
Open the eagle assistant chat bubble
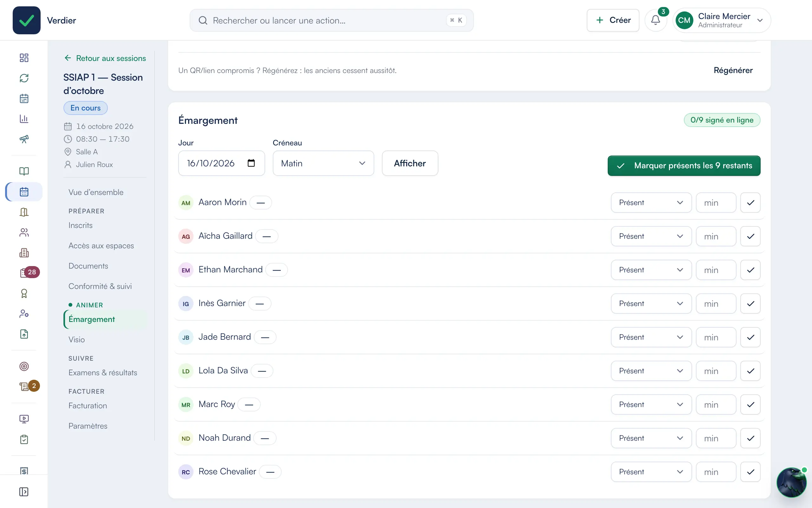pyautogui.click(x=791, y=483)
